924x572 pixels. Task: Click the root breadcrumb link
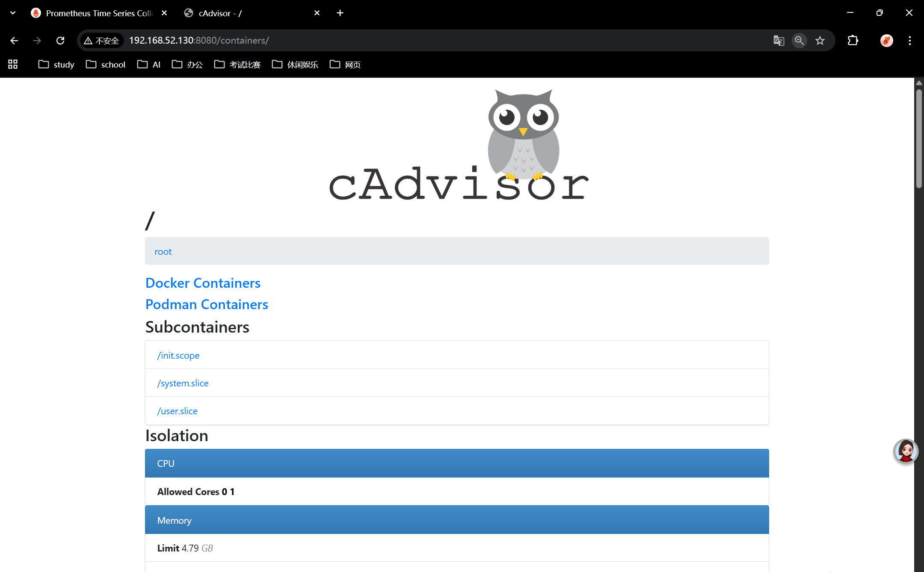pyautogui.click(x=163, y=252)
